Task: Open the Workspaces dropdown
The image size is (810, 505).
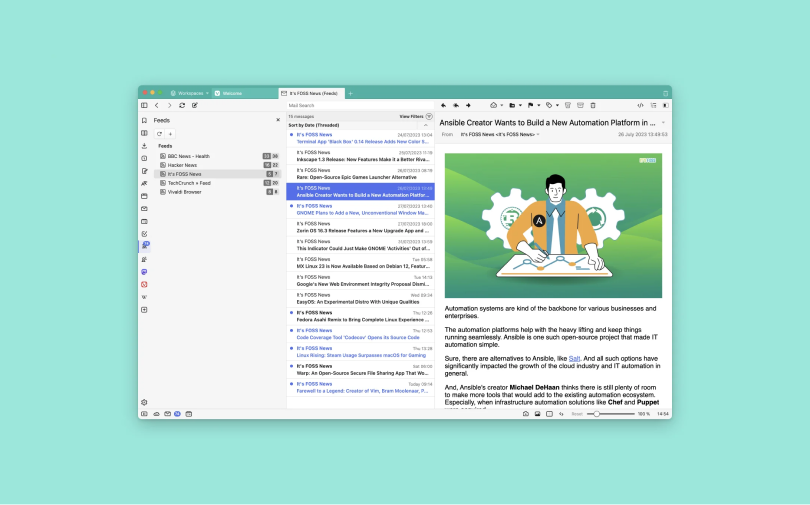Action: 190,93
